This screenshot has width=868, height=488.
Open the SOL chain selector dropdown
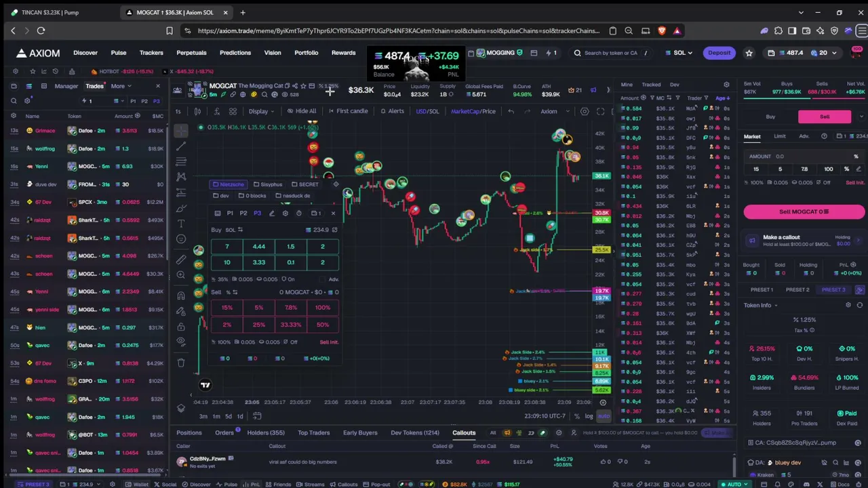coord(679,53)
